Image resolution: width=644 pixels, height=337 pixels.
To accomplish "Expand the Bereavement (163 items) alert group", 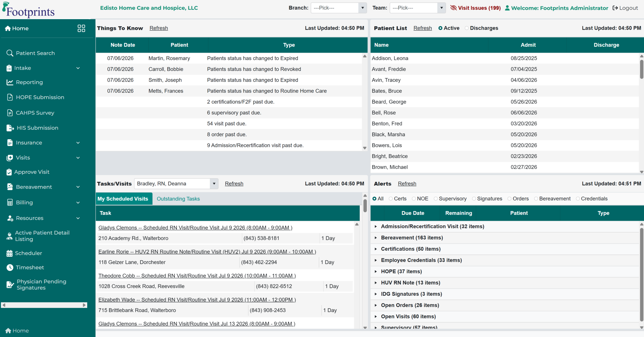I will [376, 238].
